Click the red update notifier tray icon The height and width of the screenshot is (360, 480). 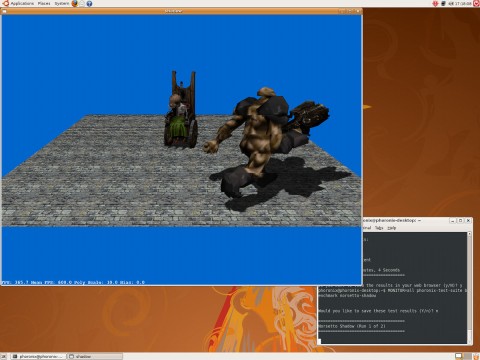(x=435, y=4)
